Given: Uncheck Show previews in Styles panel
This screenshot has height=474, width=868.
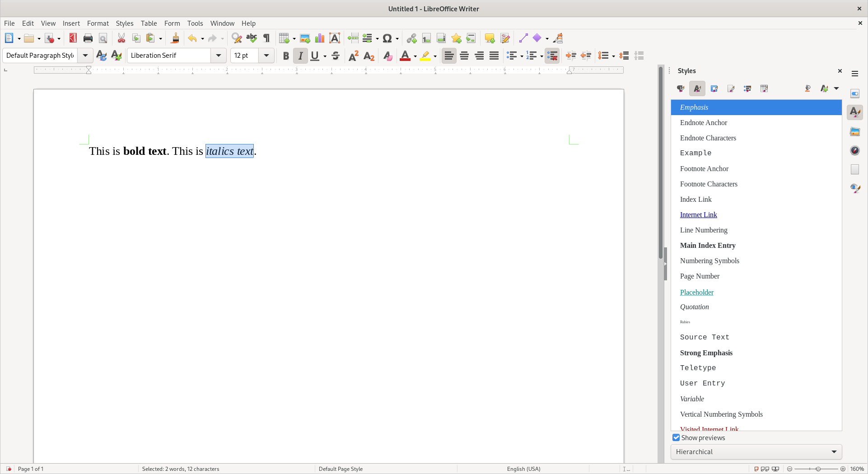Looking at the screenshot, I should (676, 437).
